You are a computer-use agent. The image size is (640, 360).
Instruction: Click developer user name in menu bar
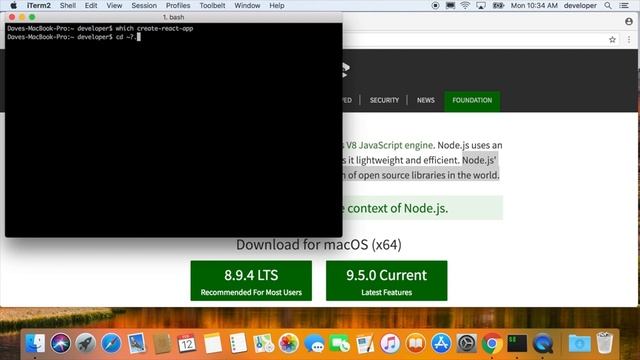coord(580,5)
